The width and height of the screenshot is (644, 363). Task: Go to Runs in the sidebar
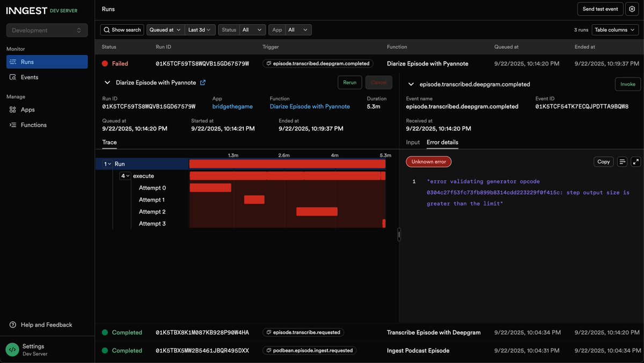[x=47, y=62]
